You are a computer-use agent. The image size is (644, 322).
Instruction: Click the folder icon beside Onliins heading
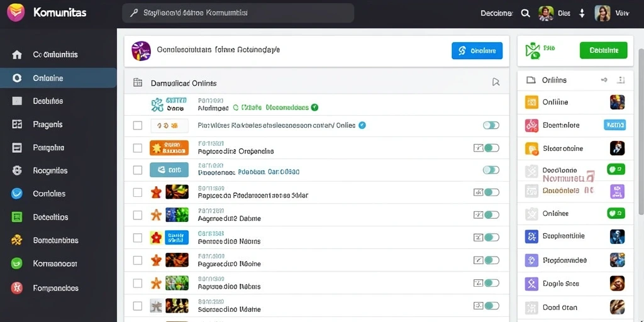(531, 80)
